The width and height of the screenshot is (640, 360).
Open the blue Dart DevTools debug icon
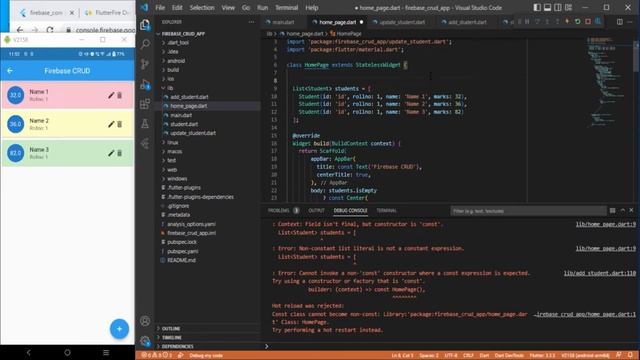point(598,22)
